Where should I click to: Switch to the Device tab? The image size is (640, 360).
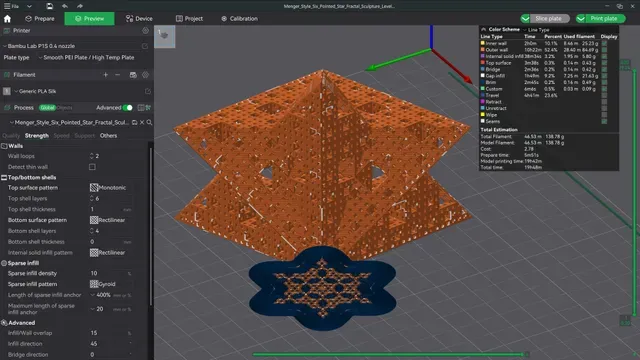pyautogui.click(x=139, y=19)
